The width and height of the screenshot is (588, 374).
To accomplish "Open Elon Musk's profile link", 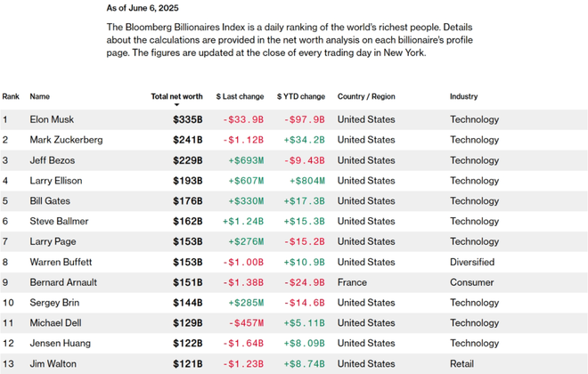I will (x=52, y=119).
